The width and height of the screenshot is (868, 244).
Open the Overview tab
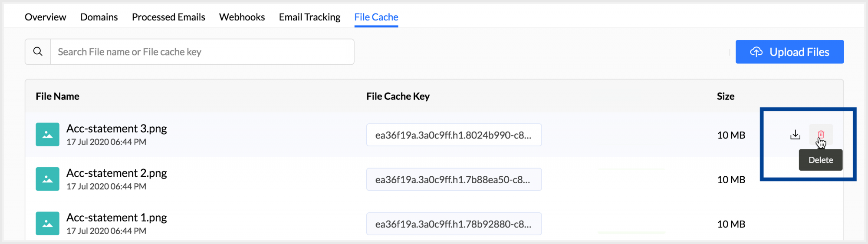point(45,17)
